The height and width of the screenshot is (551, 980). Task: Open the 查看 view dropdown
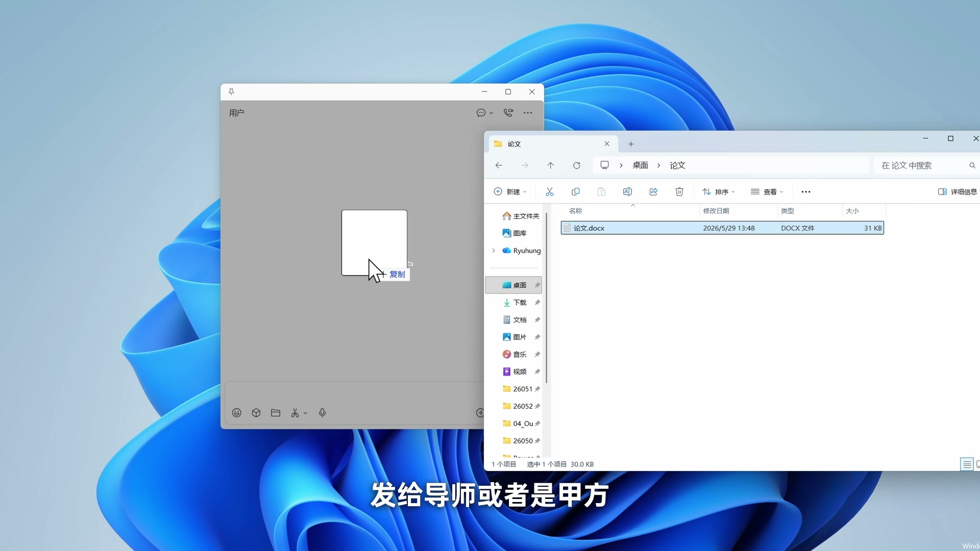(x=767, y=192)
